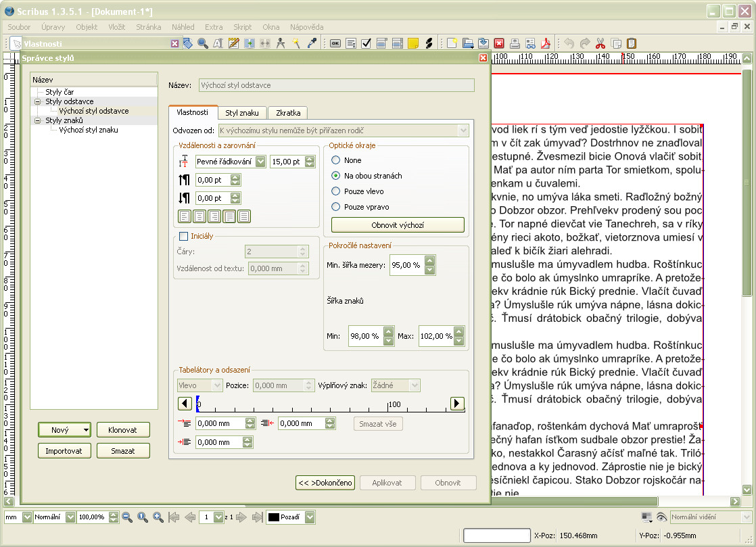
Task: Click the zoom out magnifier in status bar
Action: coord(126,517)
